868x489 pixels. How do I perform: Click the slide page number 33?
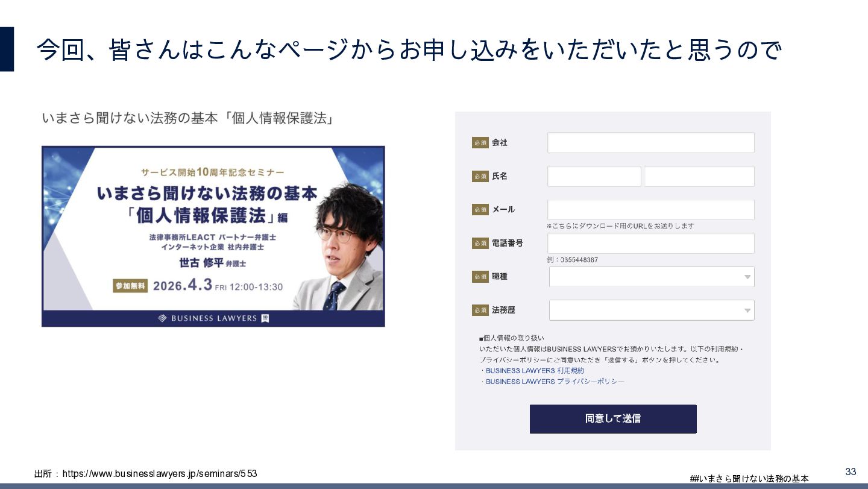pyautogui.click(x=851, y=472)
